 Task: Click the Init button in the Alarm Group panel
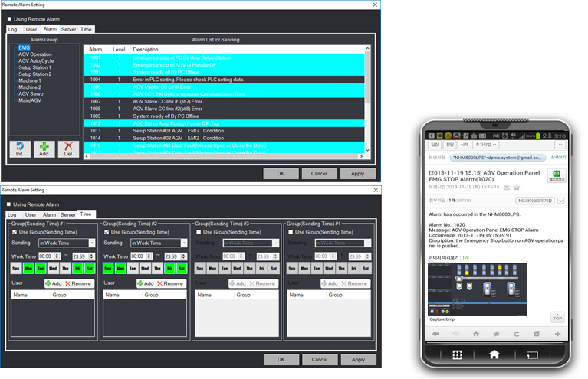tap(20, 149)
